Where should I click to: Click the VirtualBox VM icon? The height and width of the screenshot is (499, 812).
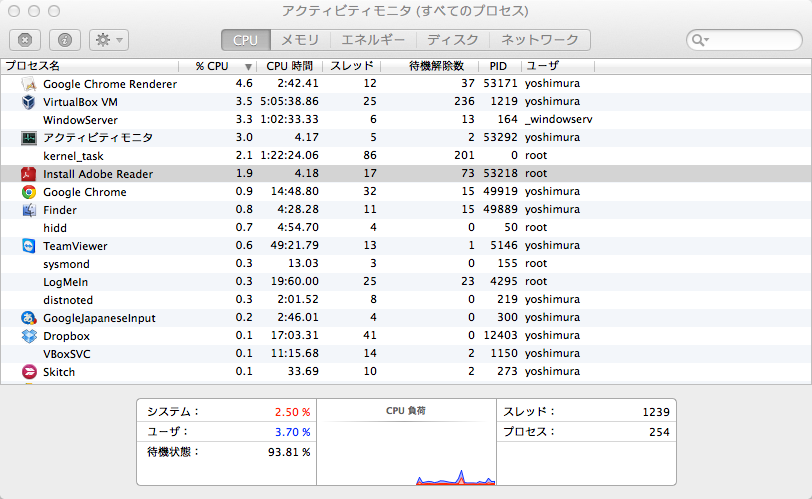[x=29, y=102]
